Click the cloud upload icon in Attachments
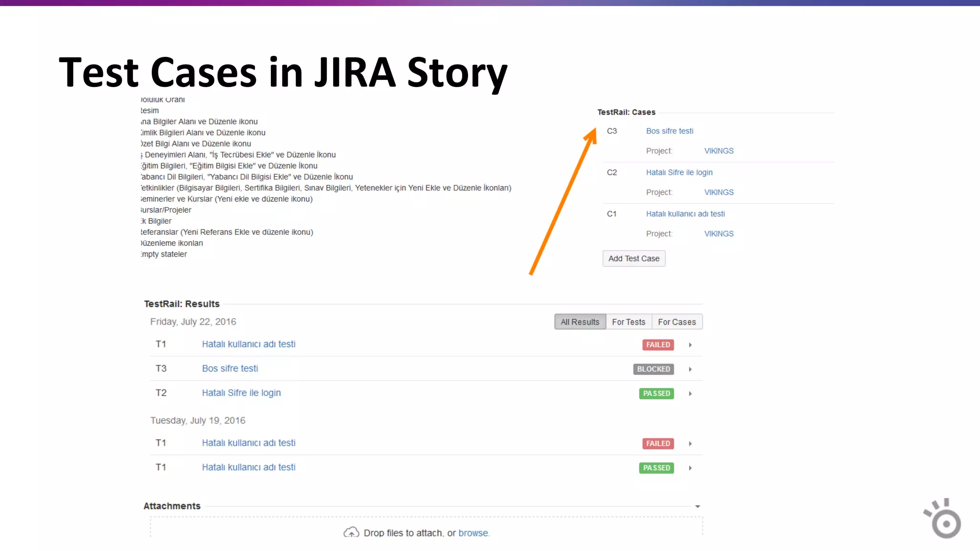 tap(351, 532)
